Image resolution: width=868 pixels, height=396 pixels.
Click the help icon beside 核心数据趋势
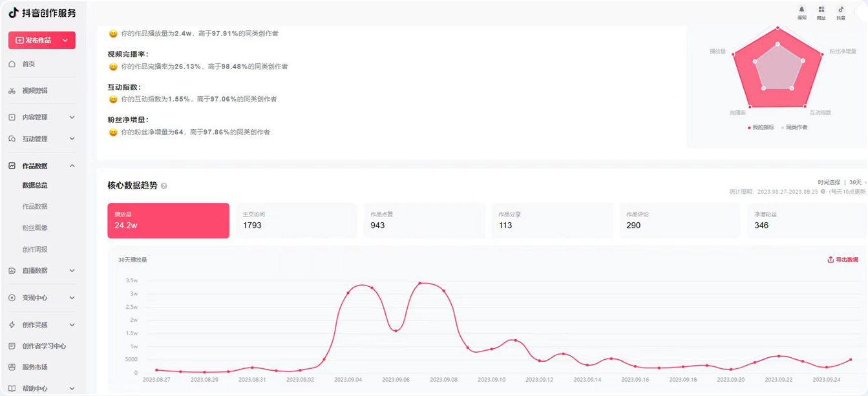pos(164,186)
